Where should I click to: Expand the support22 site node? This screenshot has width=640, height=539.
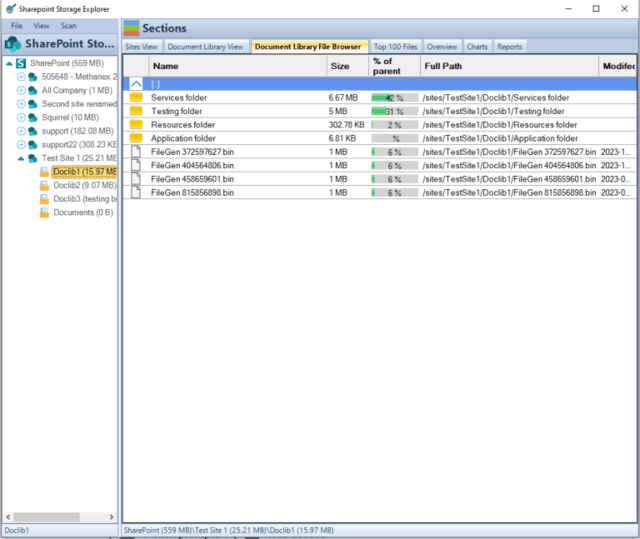tap(21, 144)
